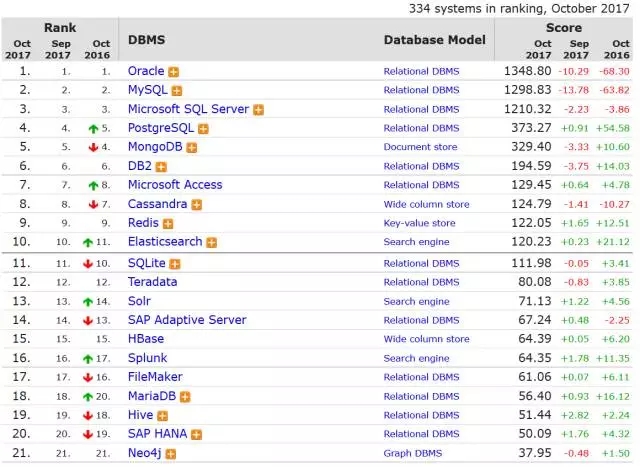Screen dimensions: 640x467
Task: Open the MongoDB link
Action: point(155,147)
